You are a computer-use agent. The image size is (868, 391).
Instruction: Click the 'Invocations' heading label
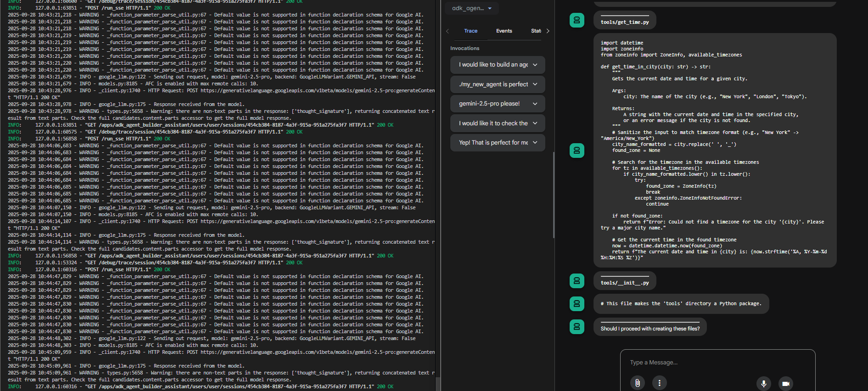(x=465, y=48)
